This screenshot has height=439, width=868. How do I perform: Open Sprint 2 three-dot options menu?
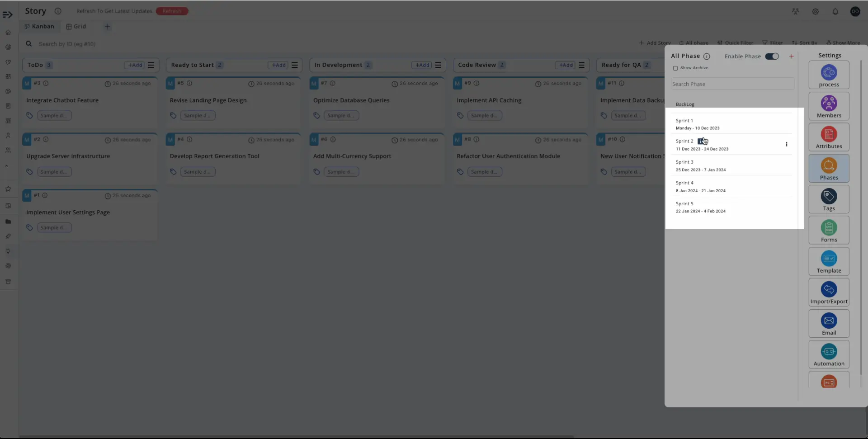pyautogui.click(x=787, y=144)
